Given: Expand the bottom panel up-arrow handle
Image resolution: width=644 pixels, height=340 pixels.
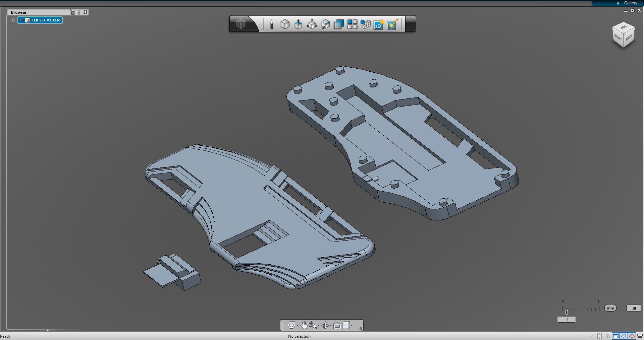Looking at the screenshot, I should coord(48,331).
